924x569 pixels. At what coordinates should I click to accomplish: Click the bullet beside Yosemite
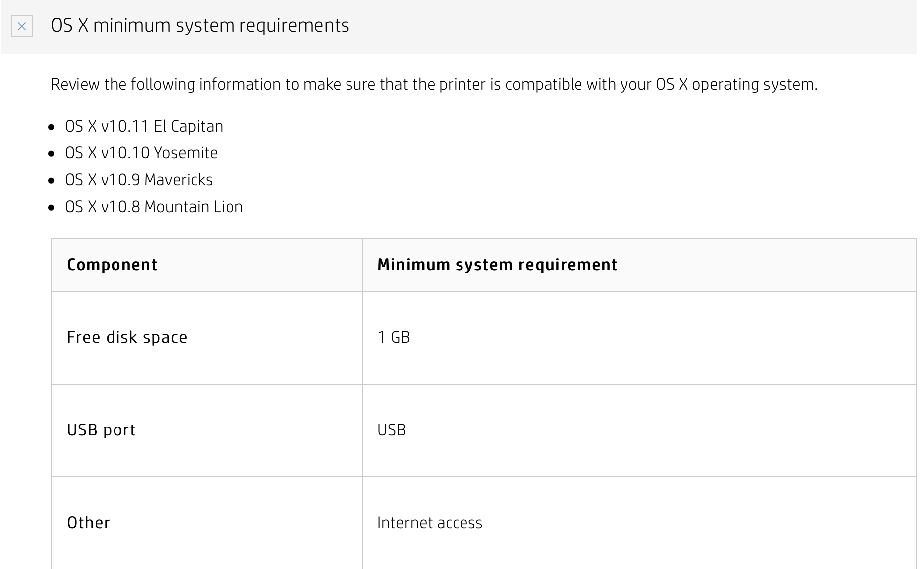[52, 154]
